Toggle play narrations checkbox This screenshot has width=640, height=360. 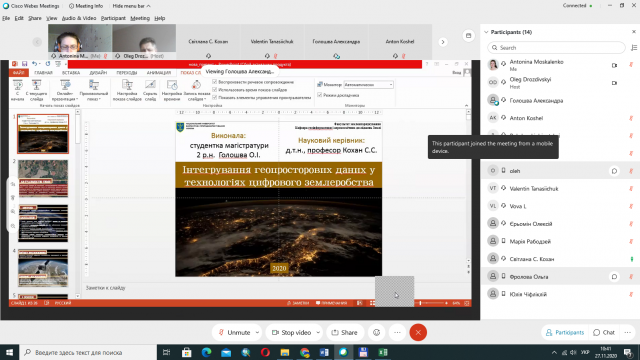(x=215, y=82)
